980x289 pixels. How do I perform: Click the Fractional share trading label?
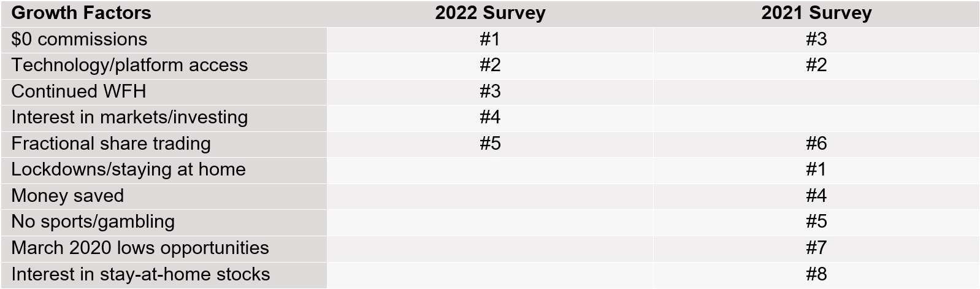[111, 144]
